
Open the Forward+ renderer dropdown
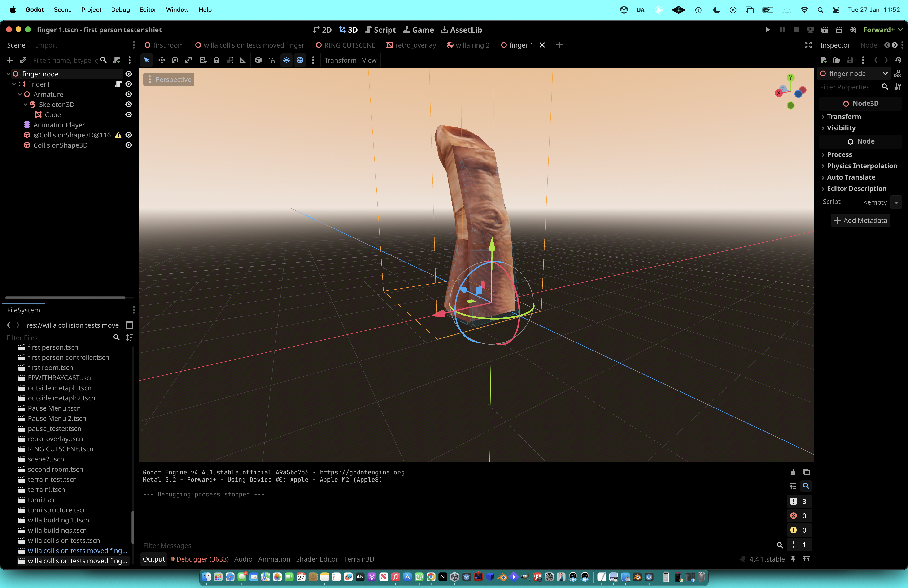882,30
